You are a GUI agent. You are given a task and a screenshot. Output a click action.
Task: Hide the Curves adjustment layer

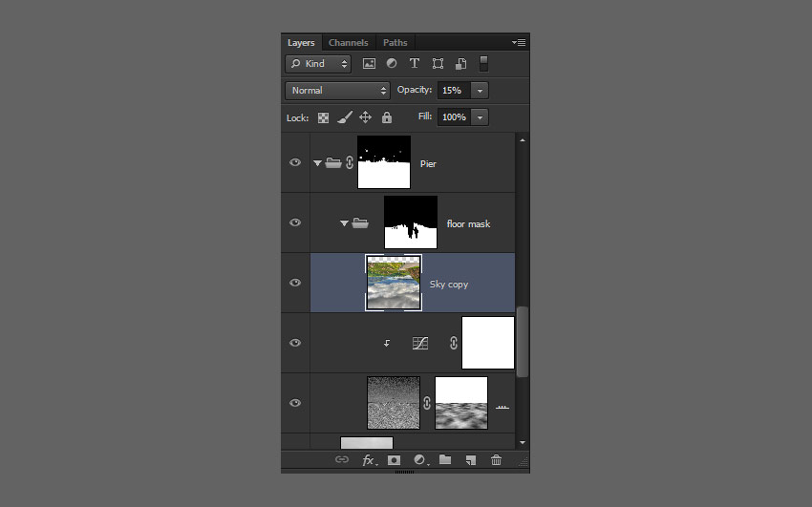[295, 343]
